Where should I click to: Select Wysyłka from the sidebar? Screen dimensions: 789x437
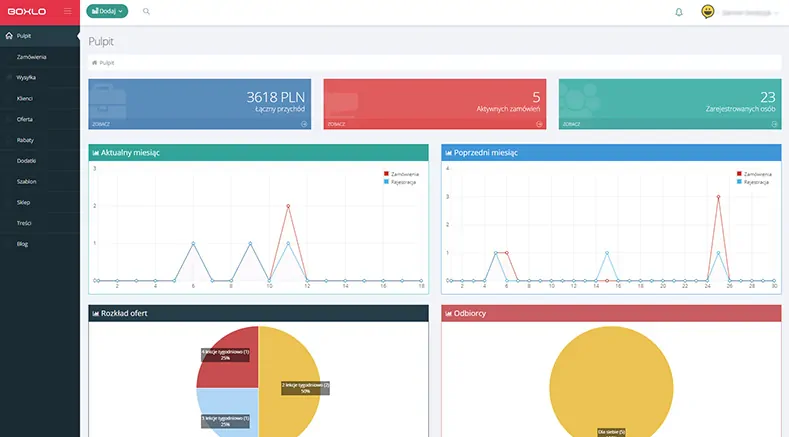(x=28, y=77)
